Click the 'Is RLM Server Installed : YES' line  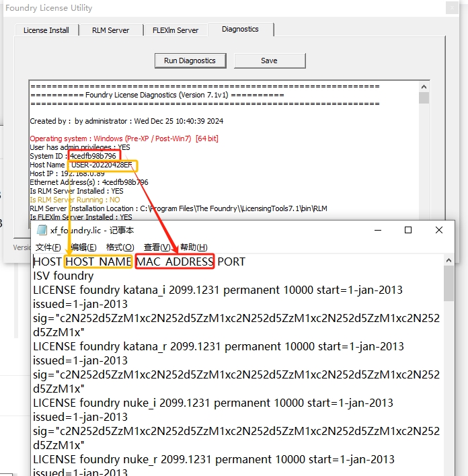point(77,191)
